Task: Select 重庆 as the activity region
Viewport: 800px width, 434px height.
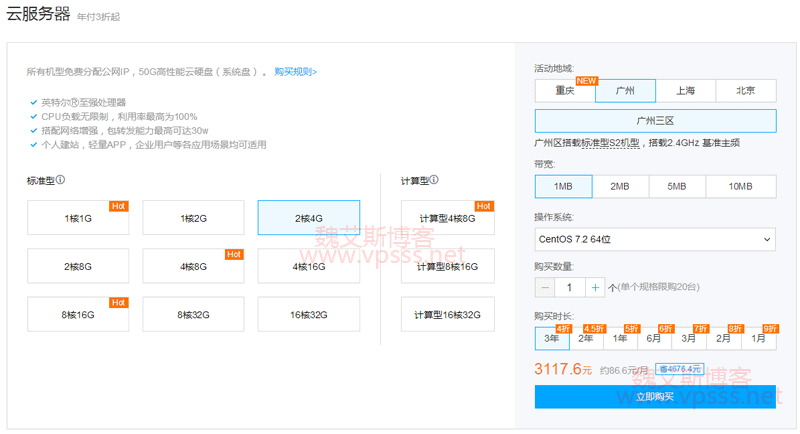Action: pyautogui.click(x=565, y=91)
